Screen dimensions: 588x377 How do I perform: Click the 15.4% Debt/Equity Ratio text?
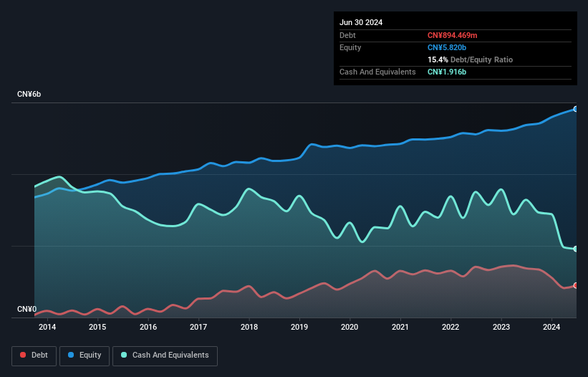470,59
